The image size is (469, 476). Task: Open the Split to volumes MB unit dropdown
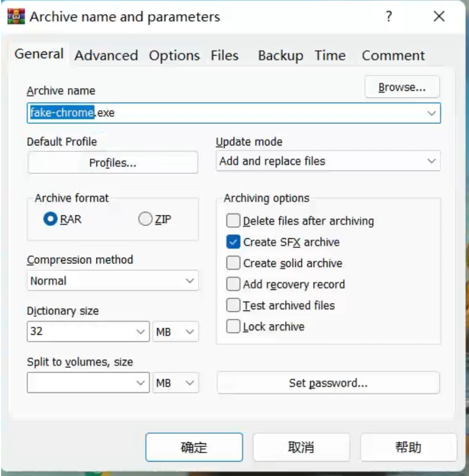(175, 383)
